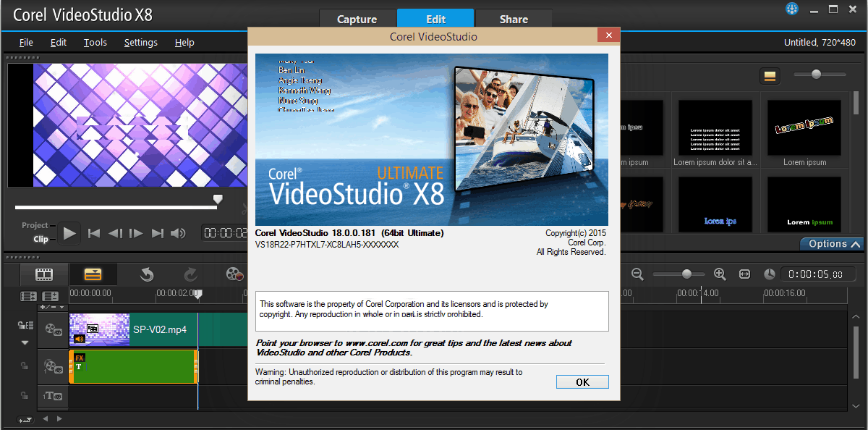Open the Settings menu
This screenshot has height=430, width=868.
[140, 42]
